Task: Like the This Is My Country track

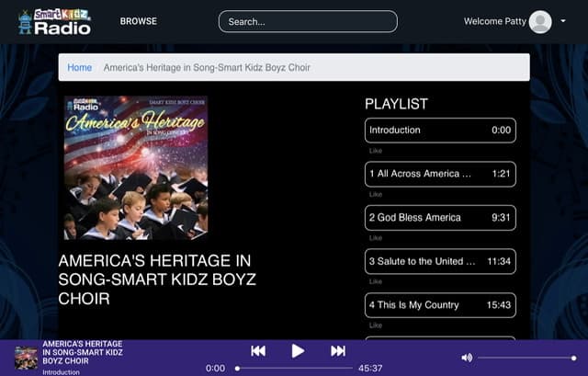Action: [376, 325]
